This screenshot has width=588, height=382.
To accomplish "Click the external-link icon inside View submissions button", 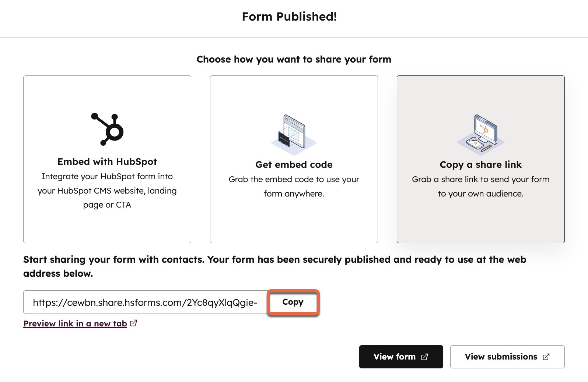I will coord(546,357).
